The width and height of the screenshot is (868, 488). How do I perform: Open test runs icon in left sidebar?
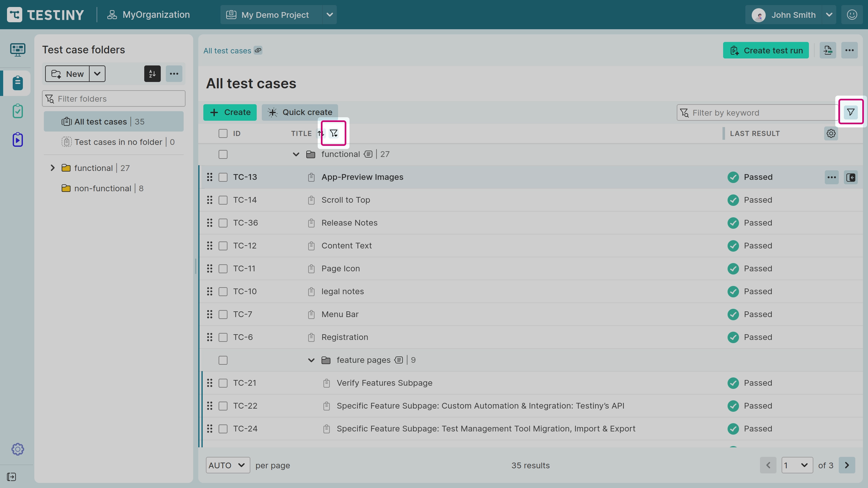tap(17, 111)
